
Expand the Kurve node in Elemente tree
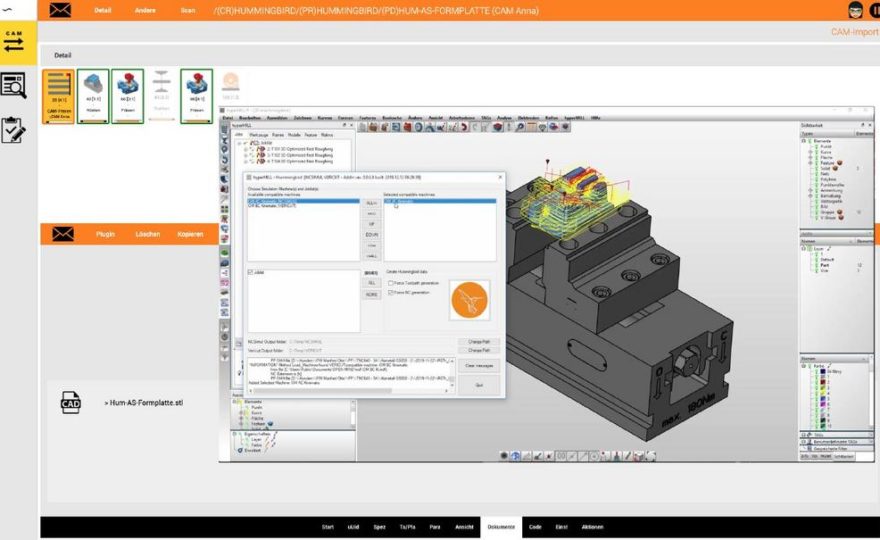[810, 152]
